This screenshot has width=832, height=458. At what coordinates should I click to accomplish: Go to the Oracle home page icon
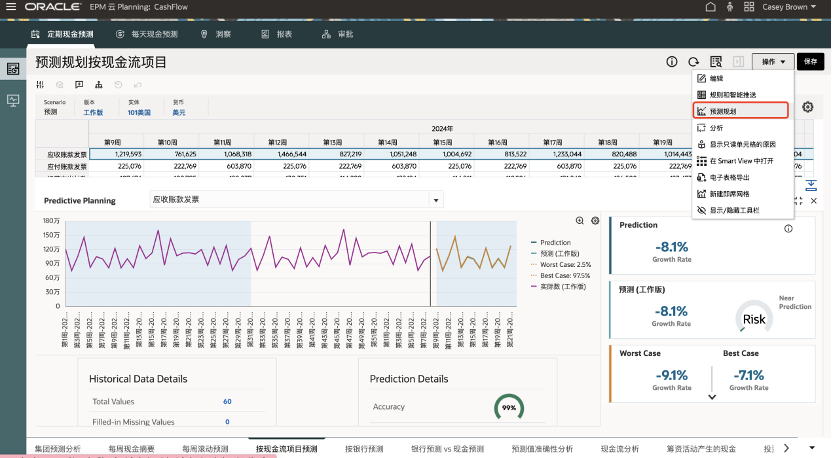pyautogui.click(x=710, y=7)
